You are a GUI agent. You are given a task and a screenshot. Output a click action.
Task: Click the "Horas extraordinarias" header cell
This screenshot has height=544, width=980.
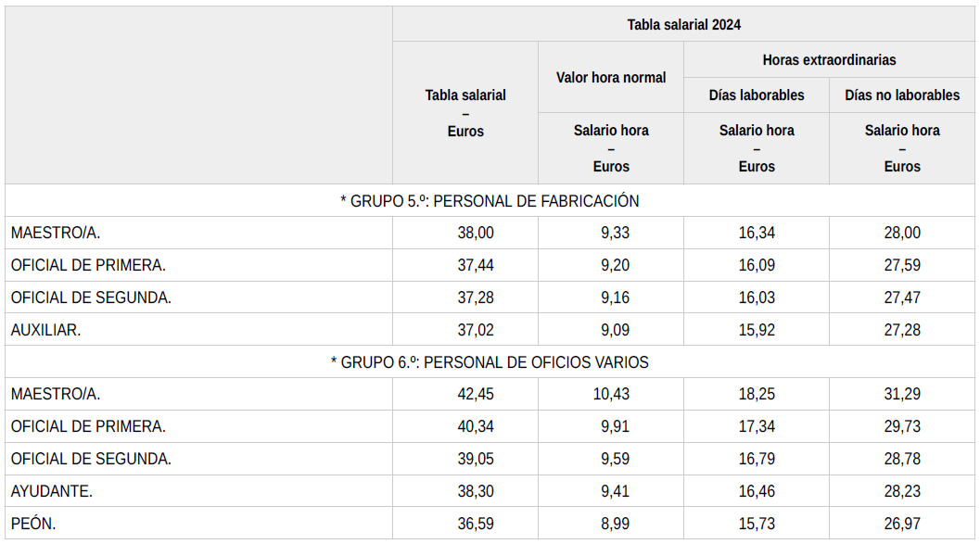pos(829,59)
